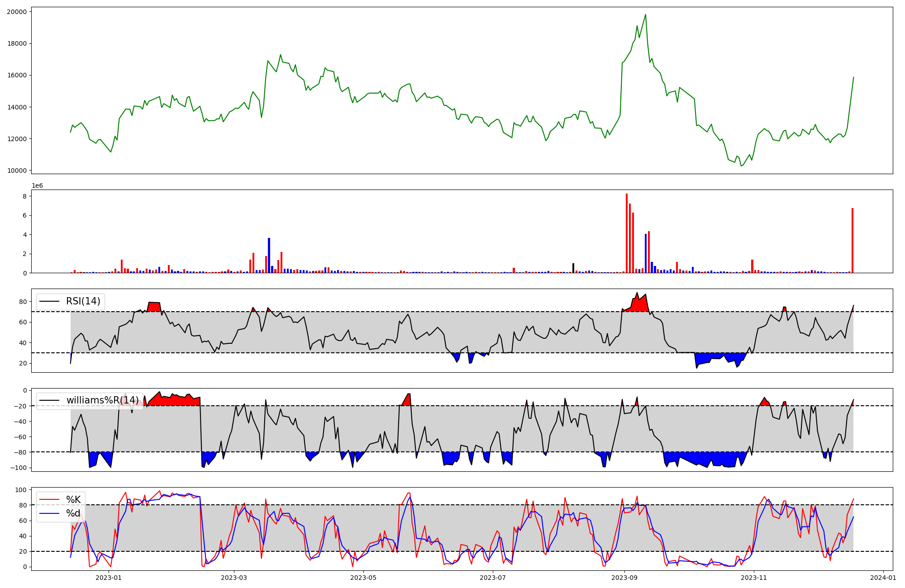Click the 1e6 volume scale label
The height and width of the screenshot is (588, 905).
tap(37, 186)
